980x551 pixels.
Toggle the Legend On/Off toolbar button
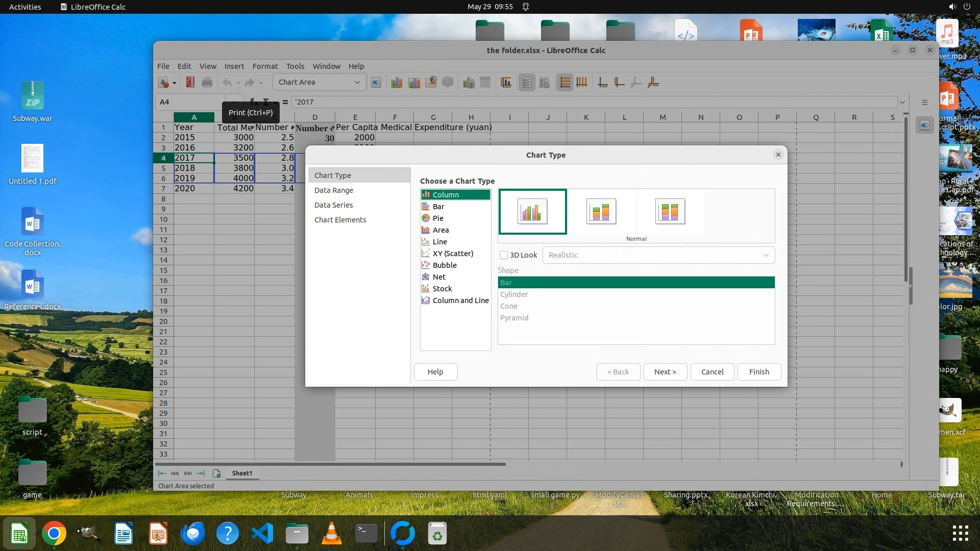(527, 83)
